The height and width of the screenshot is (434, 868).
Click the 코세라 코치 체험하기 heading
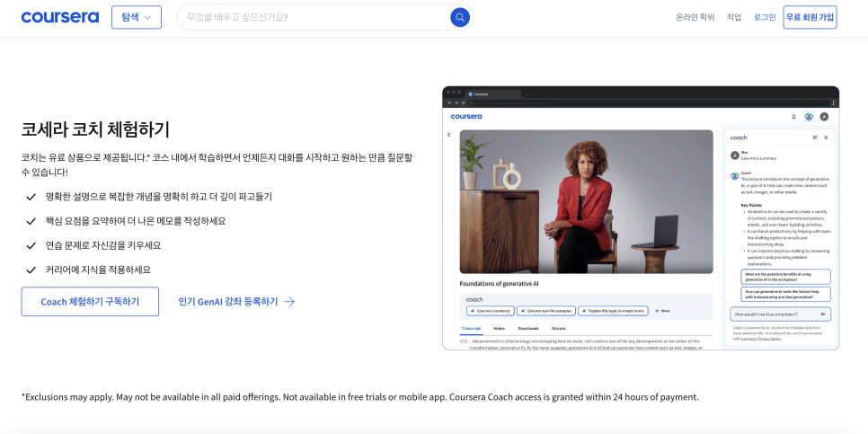95,129
